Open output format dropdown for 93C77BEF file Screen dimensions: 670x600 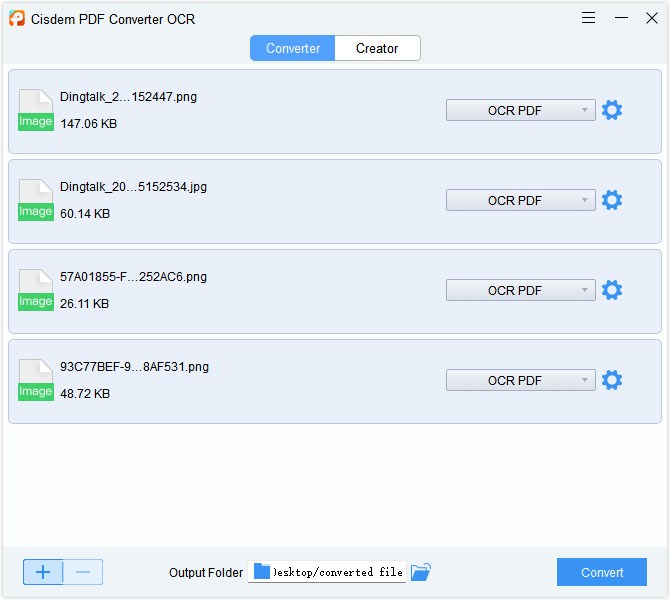pyautogui.click(x=520, y=380)
